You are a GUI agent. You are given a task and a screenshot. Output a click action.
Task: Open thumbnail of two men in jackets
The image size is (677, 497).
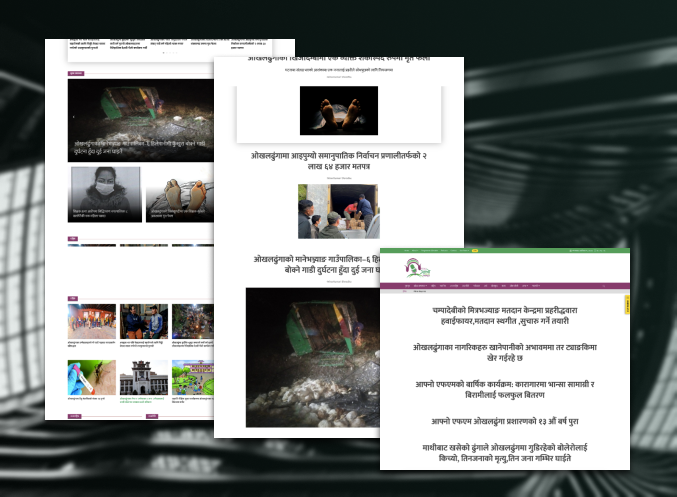[144, 322]
